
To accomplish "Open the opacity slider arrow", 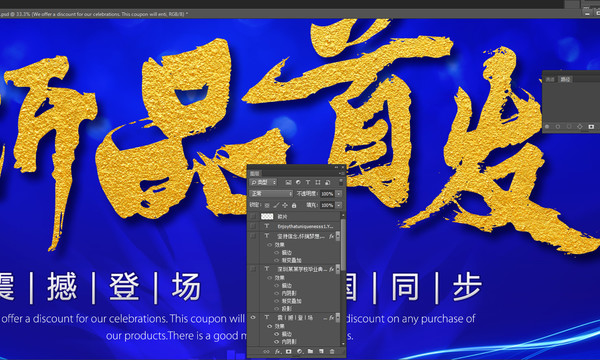I will (339, 194).
